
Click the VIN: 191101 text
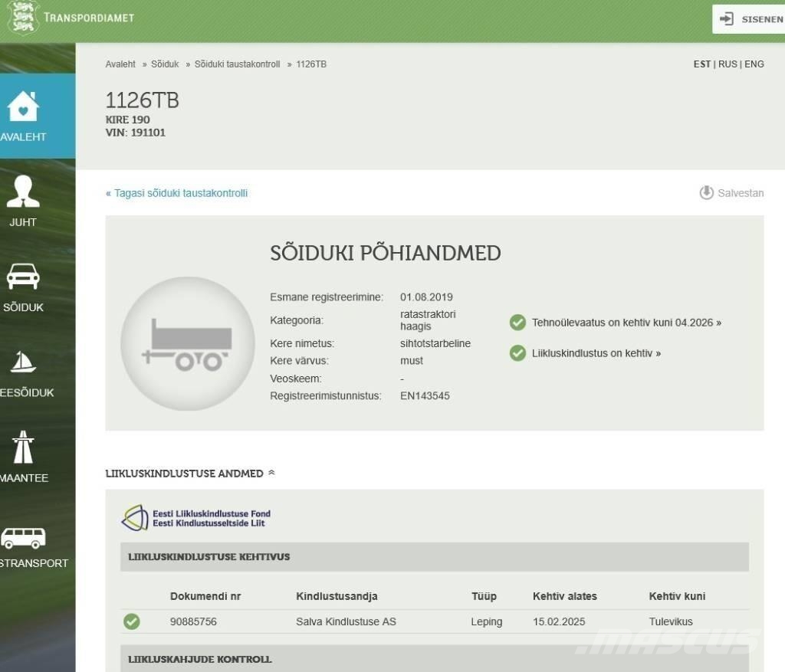click(x=135, y=133)
